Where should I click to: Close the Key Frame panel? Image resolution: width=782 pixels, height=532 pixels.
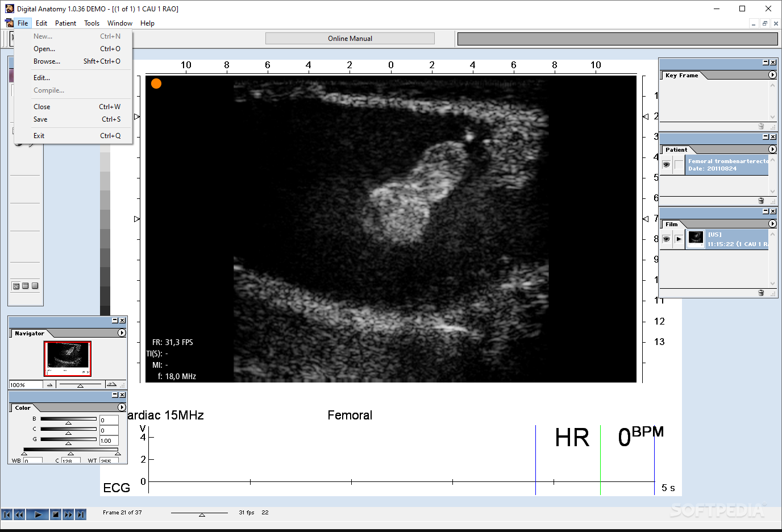tap(773, 62)
